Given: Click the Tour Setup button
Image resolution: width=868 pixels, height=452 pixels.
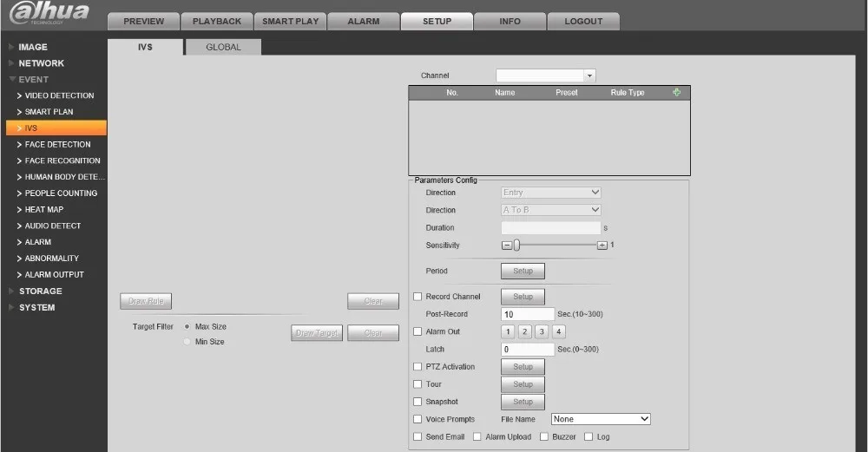Looking at the screenshot, I should click(x=523, y=384).
